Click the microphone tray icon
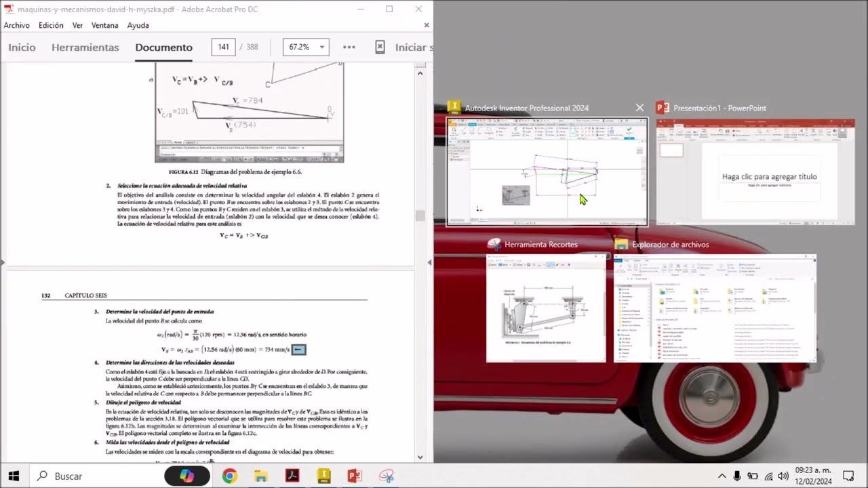The height and width of the screenshot is (488, 868). coord(737,476)
